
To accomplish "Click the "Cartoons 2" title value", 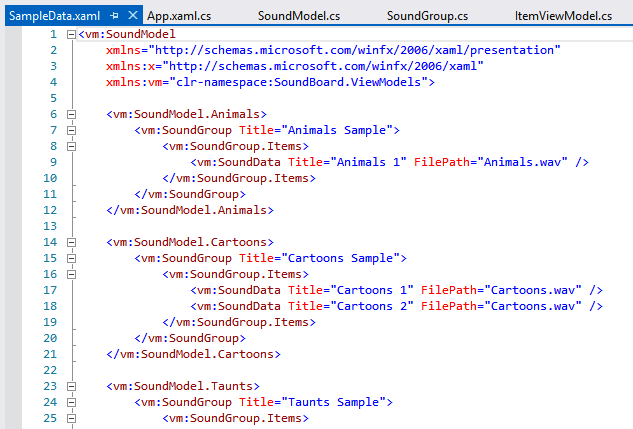I will click(372, 306).
